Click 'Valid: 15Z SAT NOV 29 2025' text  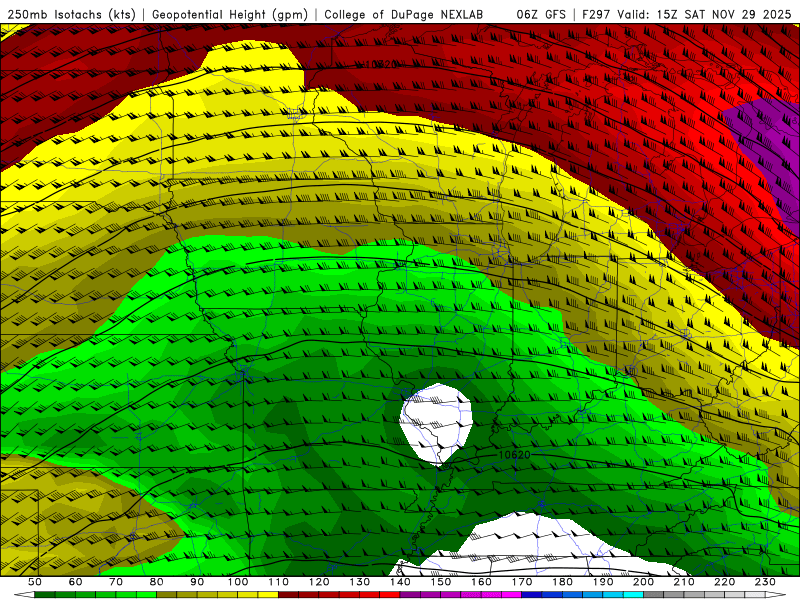705,15
